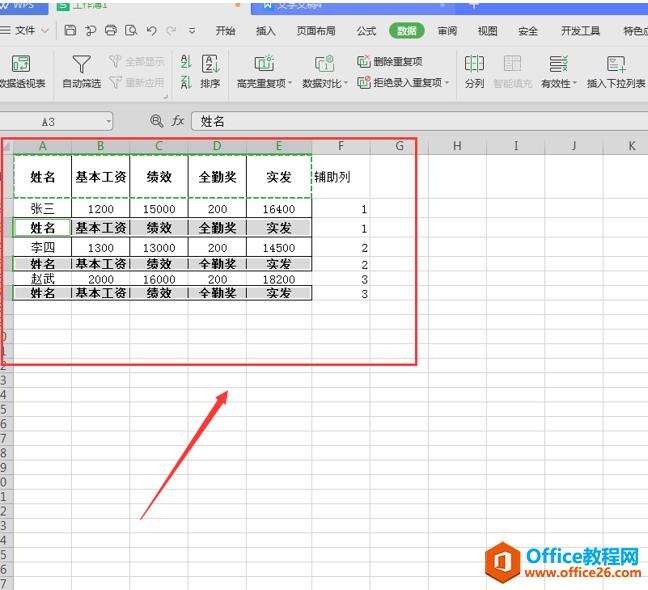Click the dialog launcher below 重新应用
This screenshot has height=590, width=648.
(x=166, y=97)
